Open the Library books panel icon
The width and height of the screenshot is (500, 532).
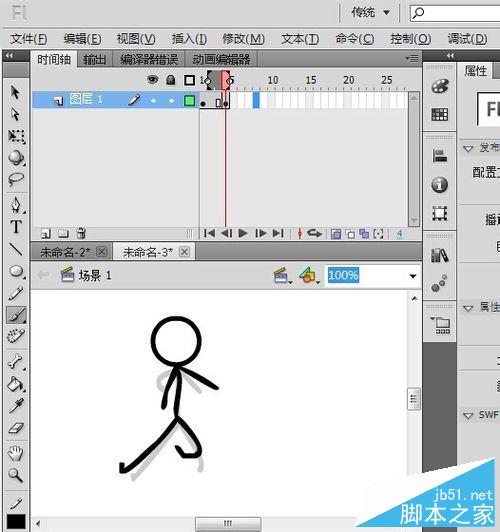click(440, 255)
